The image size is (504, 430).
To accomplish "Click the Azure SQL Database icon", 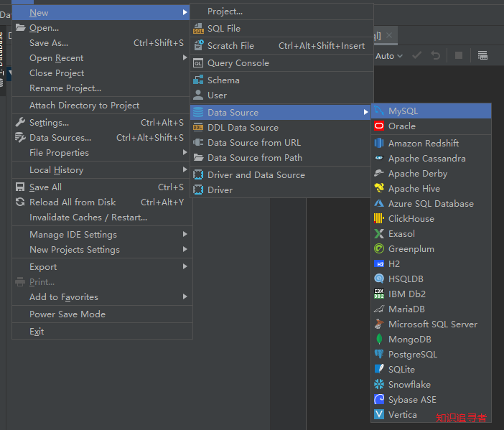I will tap(379, 203).
